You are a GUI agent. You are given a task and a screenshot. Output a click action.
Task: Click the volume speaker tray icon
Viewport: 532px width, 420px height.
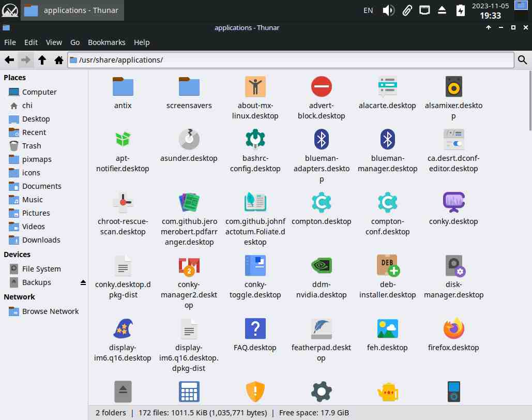point(388,10)
